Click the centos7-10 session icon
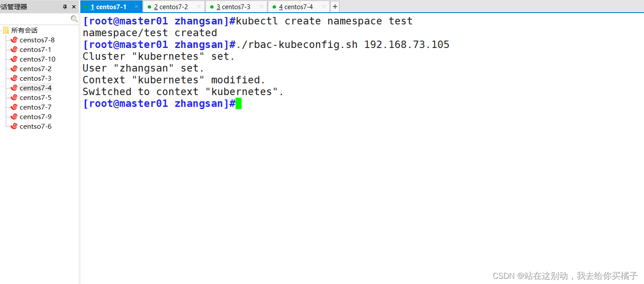Screen dimensions: 644x284 click(x=14, y=59)
